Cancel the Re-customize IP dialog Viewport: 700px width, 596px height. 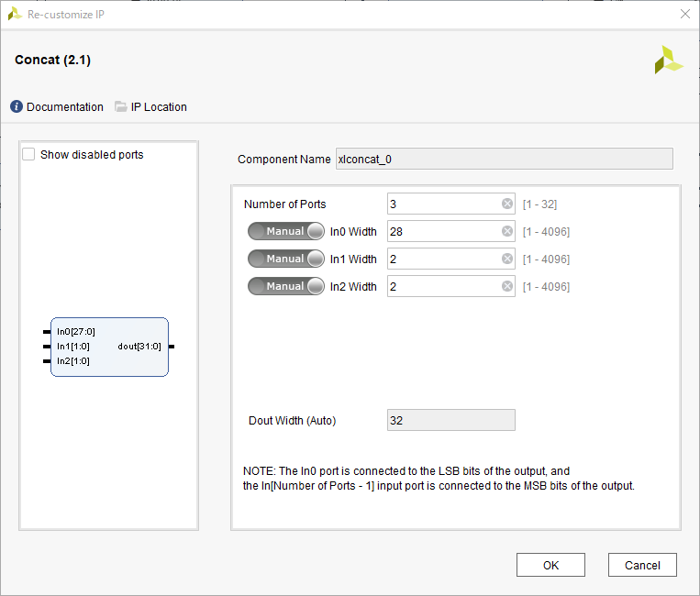point(642,566)
